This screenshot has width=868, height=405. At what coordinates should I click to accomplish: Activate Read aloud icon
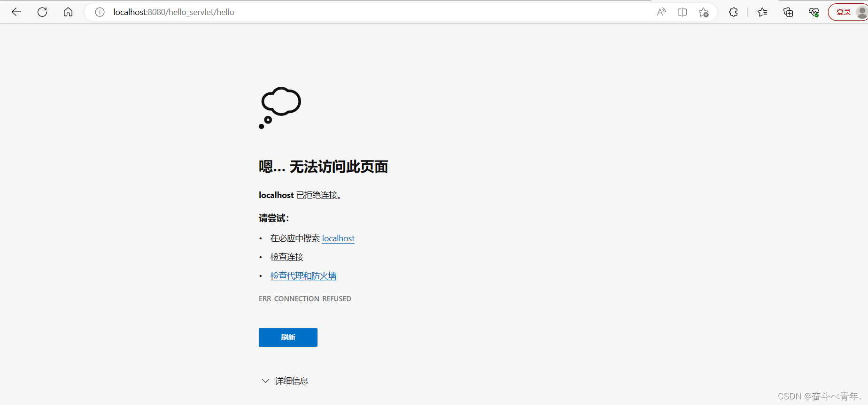(x=661, y=12)
